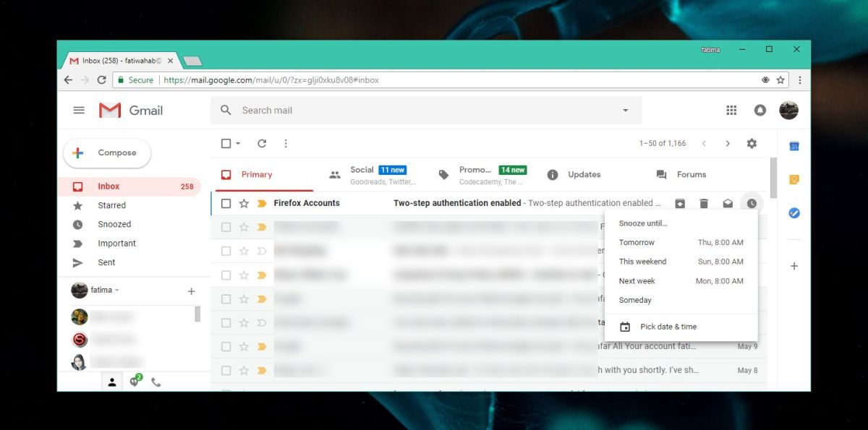Snooze until Next week

click(x=681, y=281)
